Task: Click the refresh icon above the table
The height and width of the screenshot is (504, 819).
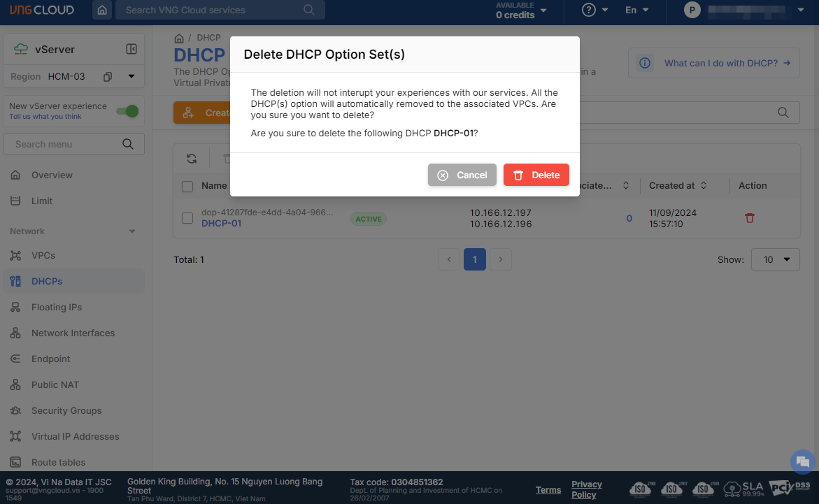Action: pyautogui.click(x=191, y=159)
